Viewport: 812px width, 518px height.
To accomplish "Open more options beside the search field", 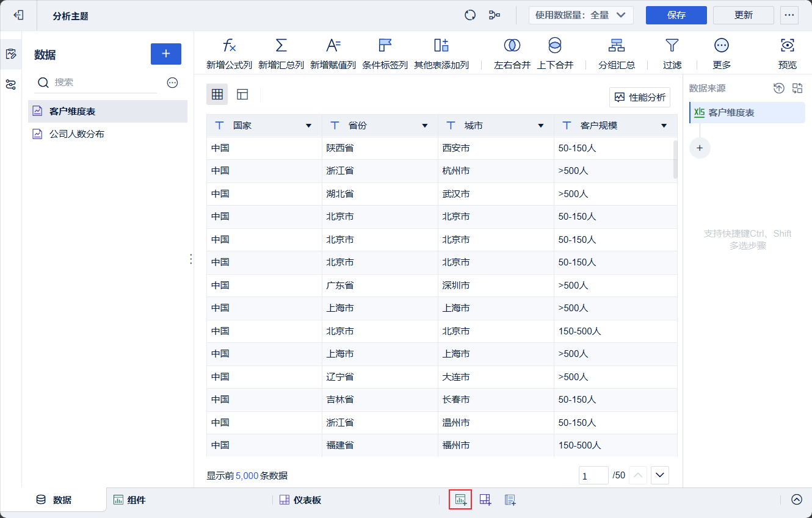I will (172, 83).
